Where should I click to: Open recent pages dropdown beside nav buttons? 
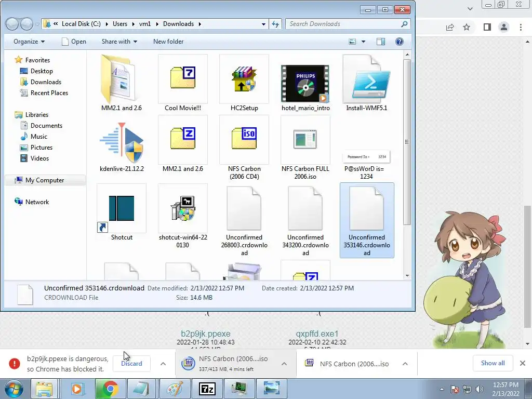coord(37,24)
